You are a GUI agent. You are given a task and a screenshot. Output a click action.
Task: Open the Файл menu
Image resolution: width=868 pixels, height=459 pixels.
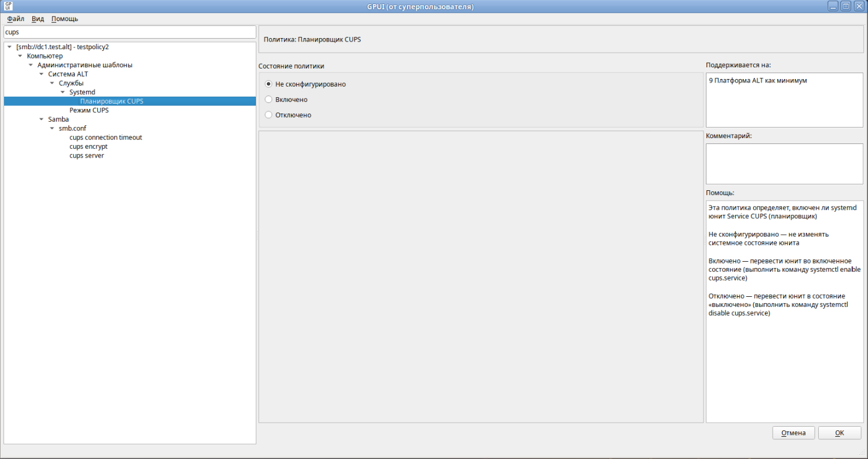tap(16, 19)
